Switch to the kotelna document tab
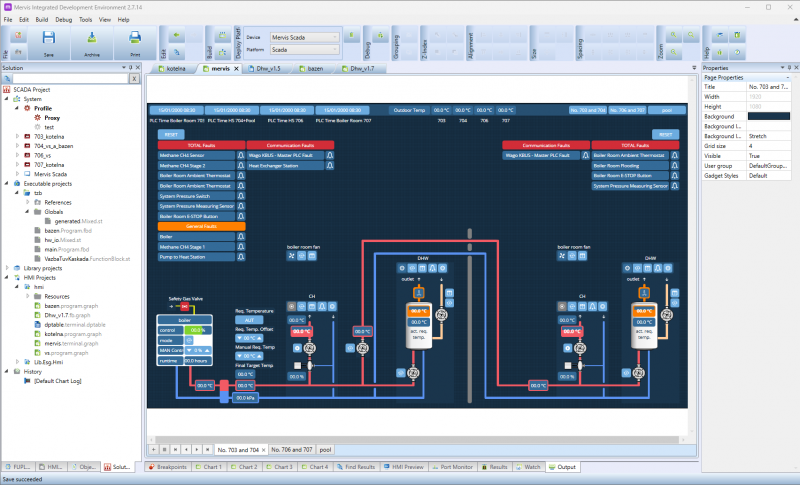 [x=172, y=68]
